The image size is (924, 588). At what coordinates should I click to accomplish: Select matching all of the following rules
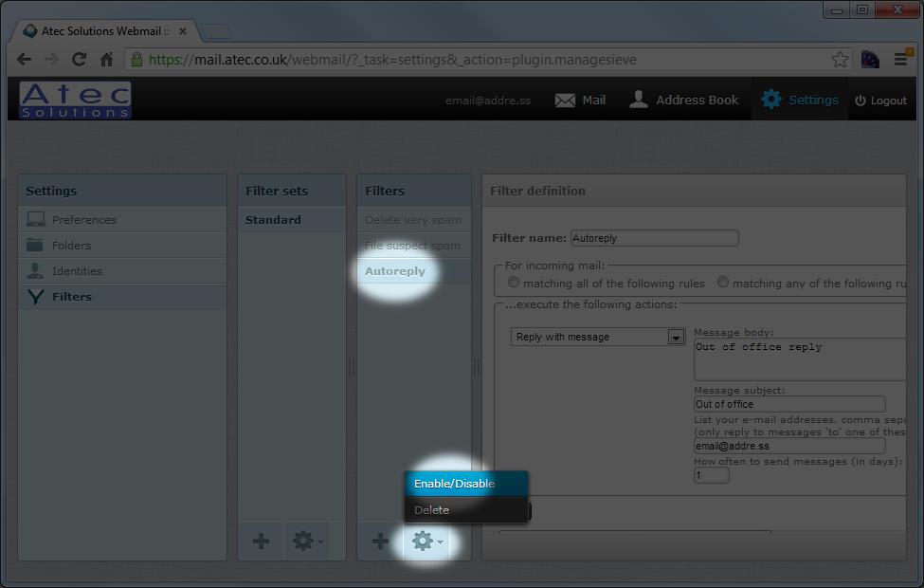(x=514, y=283)
